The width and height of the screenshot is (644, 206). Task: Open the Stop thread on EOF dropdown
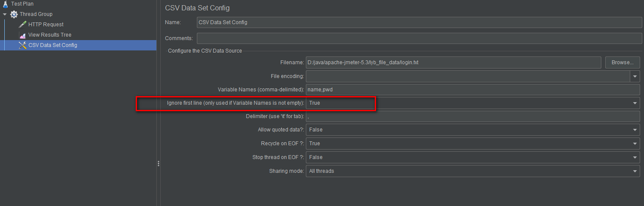(x=635, y=157)
